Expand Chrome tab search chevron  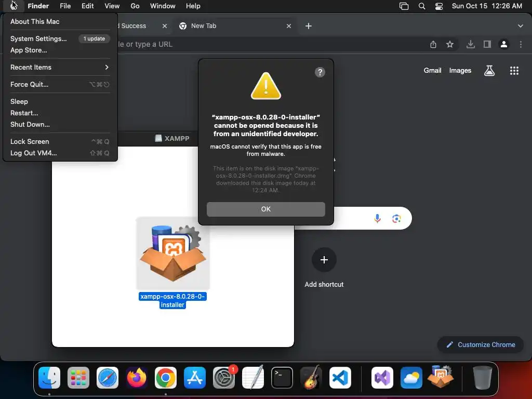[x=521, y=26]
